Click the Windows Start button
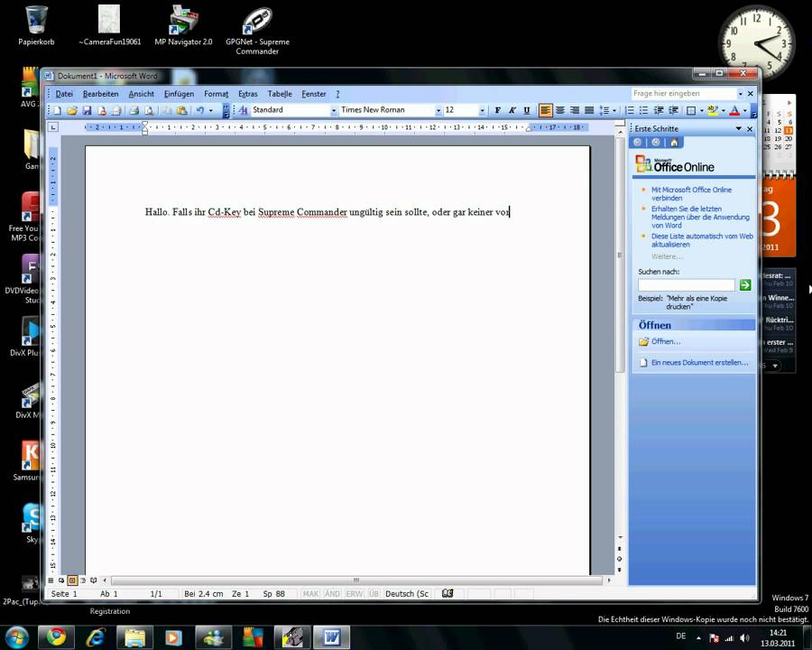 [17, 637]
